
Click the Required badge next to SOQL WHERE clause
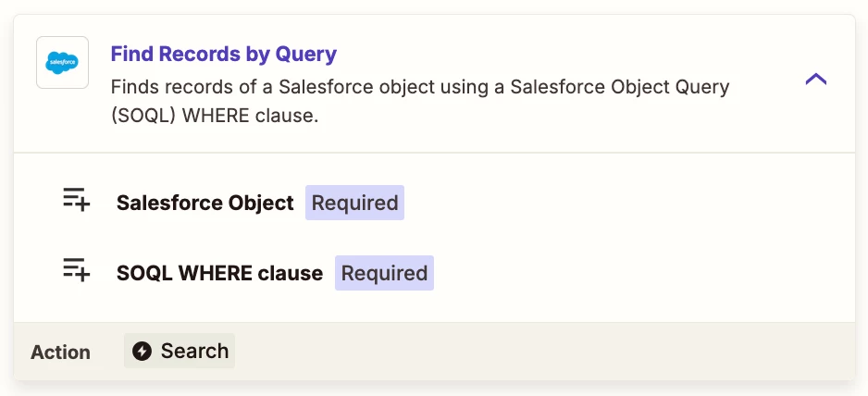coord(384,273)
